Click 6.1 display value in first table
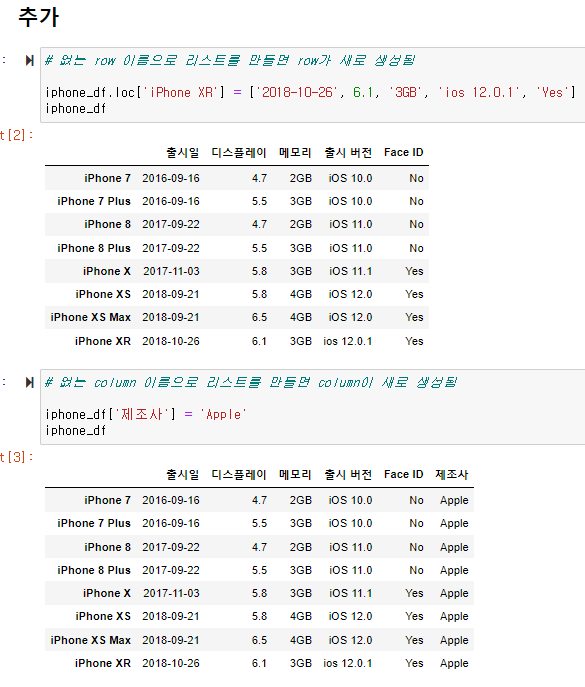 click(x=259, y=341)
